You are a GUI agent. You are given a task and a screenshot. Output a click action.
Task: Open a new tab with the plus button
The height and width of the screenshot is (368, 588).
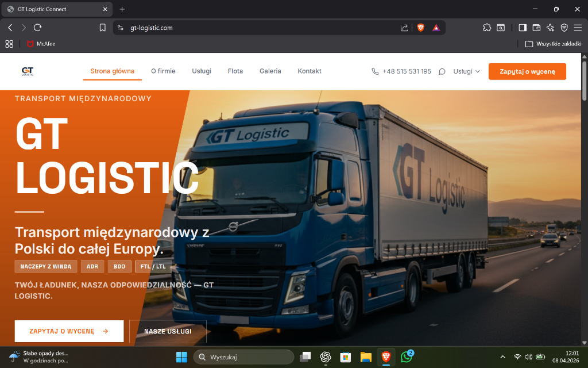(x=122, y=9)
